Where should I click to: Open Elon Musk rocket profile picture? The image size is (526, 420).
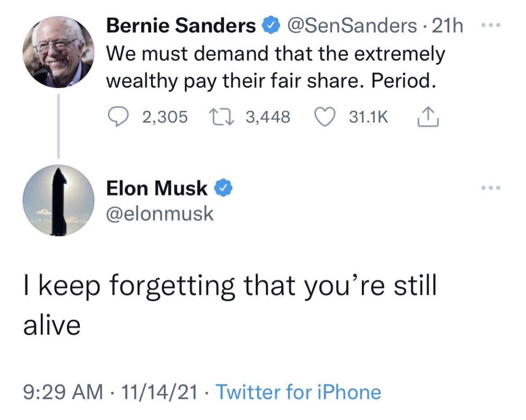pyautogui.click(x=58, y=200)
